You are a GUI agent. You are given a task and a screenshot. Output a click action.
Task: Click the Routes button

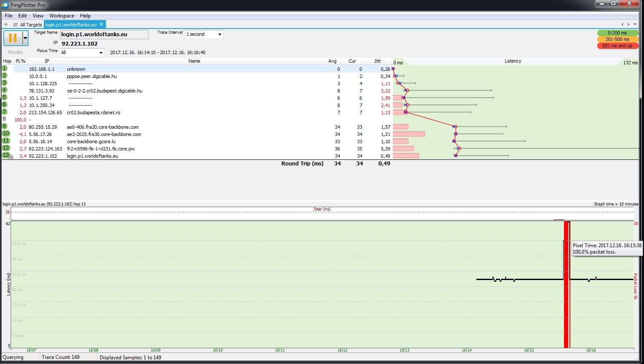tap(15, 52)
